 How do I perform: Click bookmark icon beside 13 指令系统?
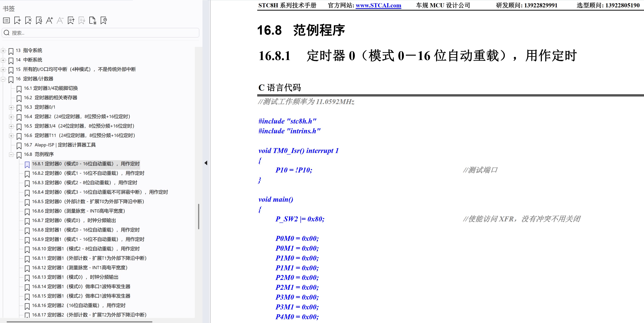(11, 51)
